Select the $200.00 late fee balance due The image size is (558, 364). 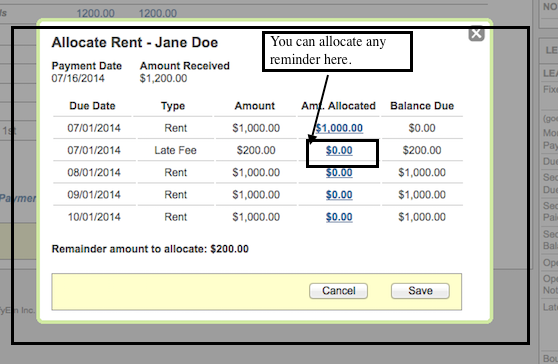422,150
